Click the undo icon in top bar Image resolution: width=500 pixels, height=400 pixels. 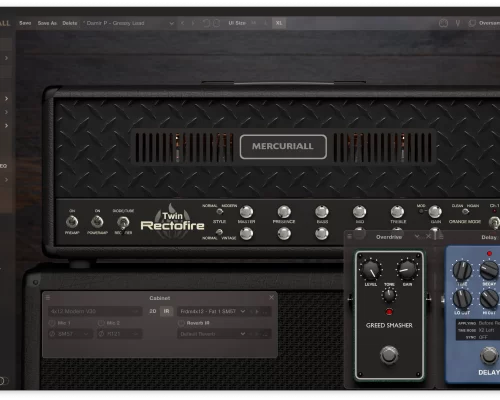206,23
